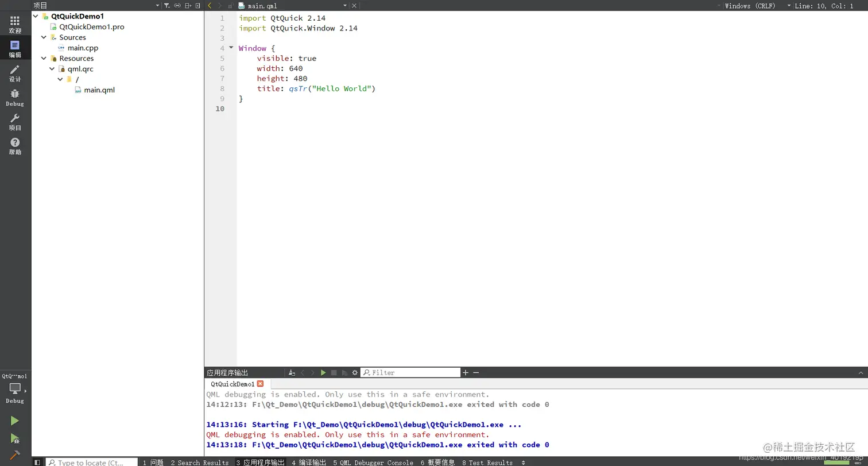Open the 设计 (Design) mode
This screenshot has height=466, width=868.
pyautogui.click(x=15, y=73)
